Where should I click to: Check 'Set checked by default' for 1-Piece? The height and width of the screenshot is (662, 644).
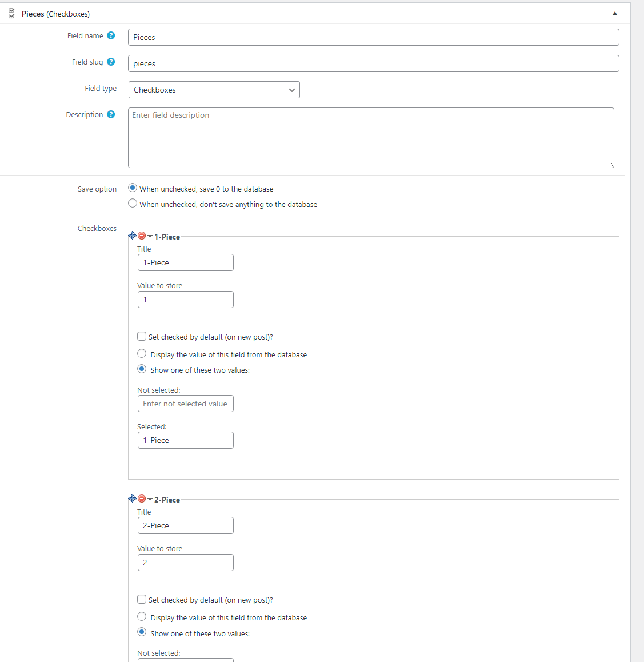point(142,337)
